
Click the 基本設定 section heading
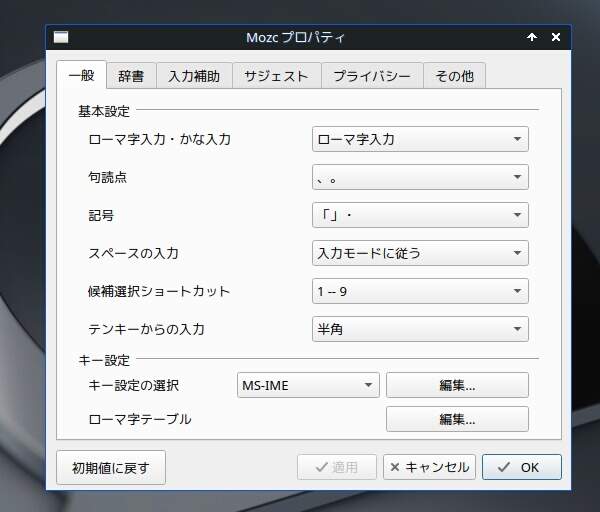[x=104, y=111]
